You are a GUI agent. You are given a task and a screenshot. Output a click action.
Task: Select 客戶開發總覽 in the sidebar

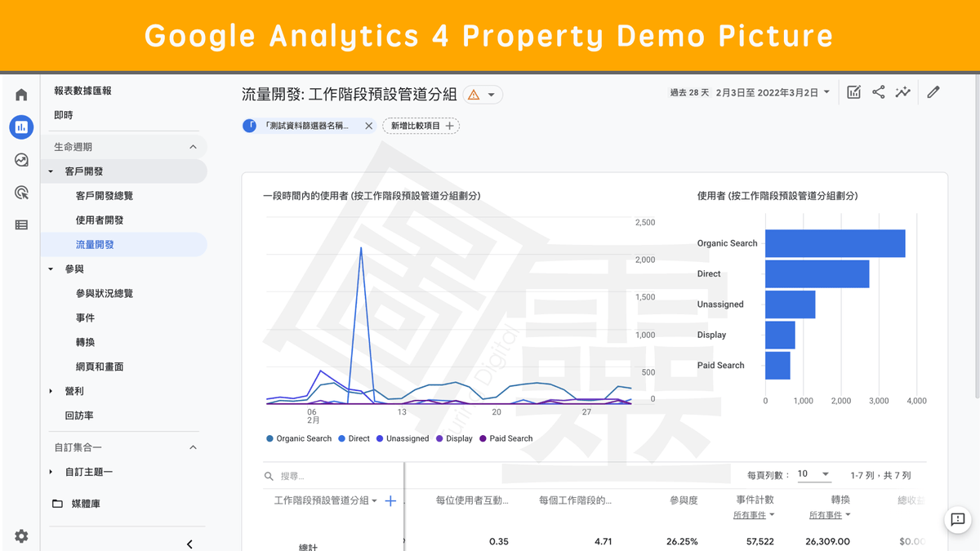click(x=105, y=196)
